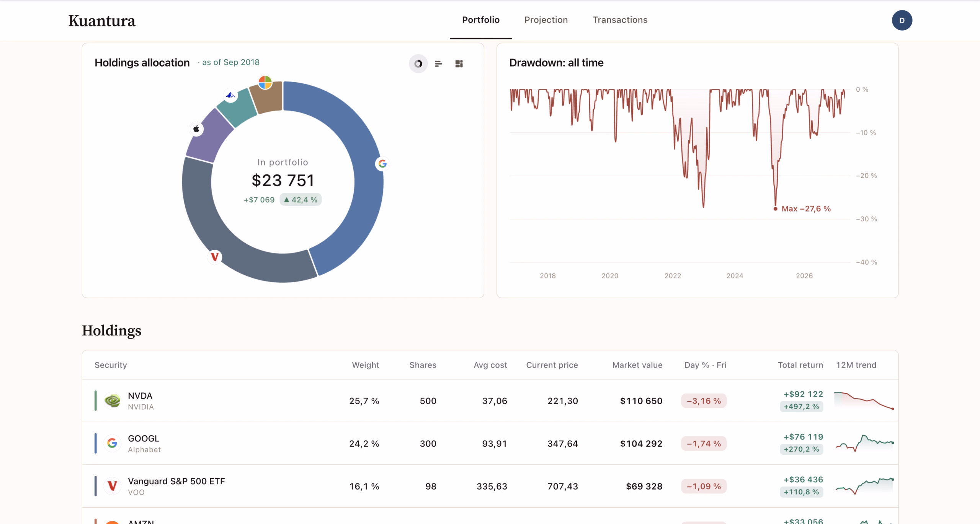Click the Google logo on the donut

point(382,164)
